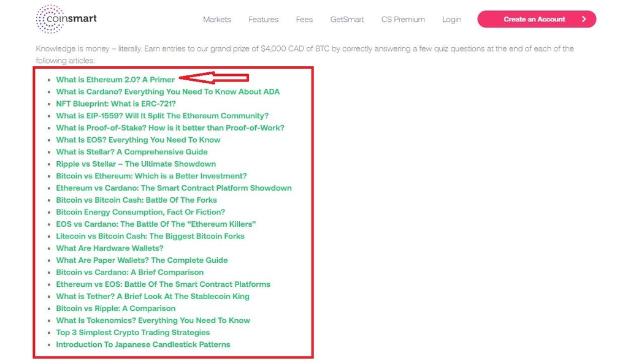
Task: Click the Login link
Action: 452,19
